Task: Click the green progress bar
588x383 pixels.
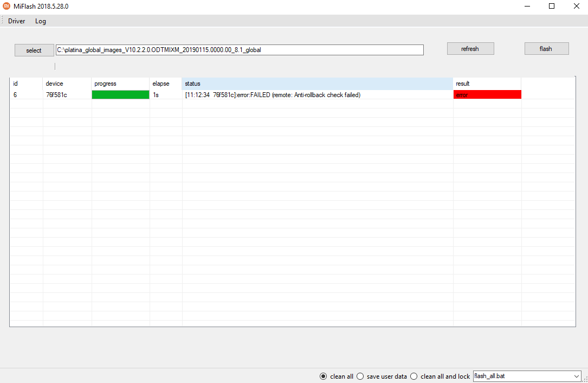Action: tap(120, 94)
